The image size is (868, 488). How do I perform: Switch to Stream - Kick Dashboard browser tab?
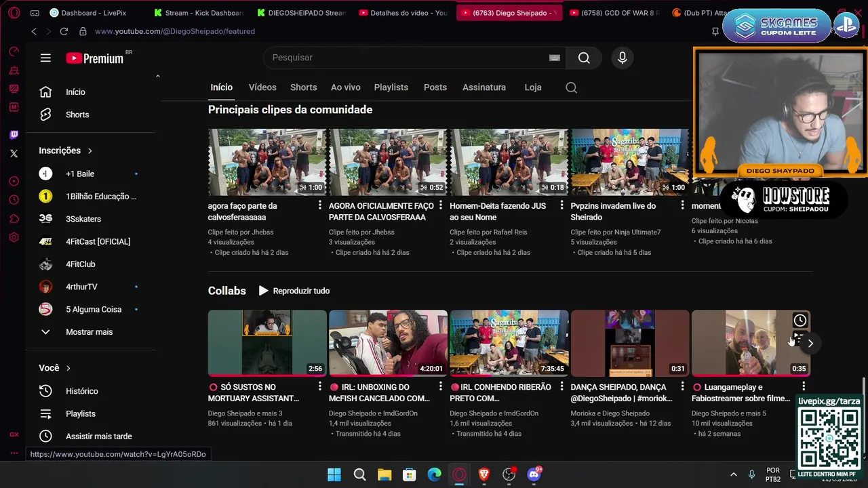click(x=200, y=13)
